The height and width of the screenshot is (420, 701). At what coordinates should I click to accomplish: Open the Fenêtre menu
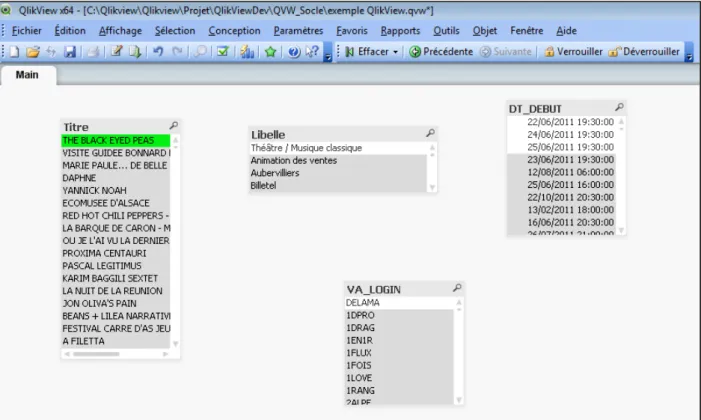pyautogui.click(x=527, y=31)
